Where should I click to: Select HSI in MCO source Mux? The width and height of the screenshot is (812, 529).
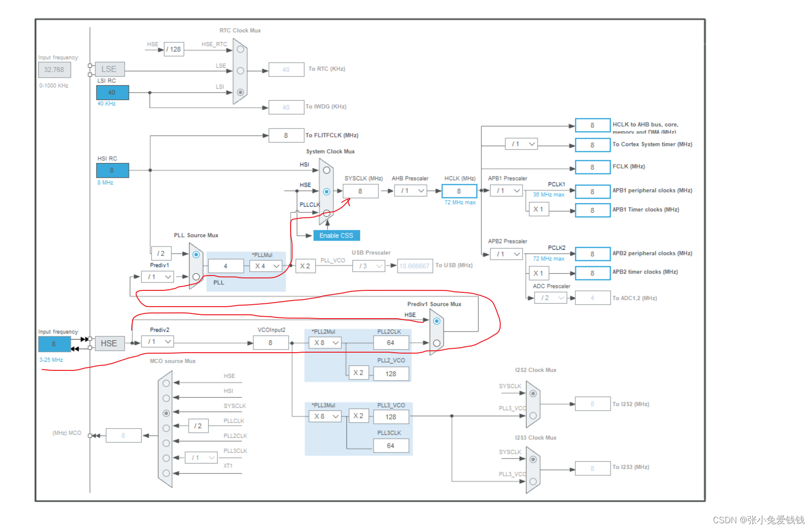coord(166,398)
